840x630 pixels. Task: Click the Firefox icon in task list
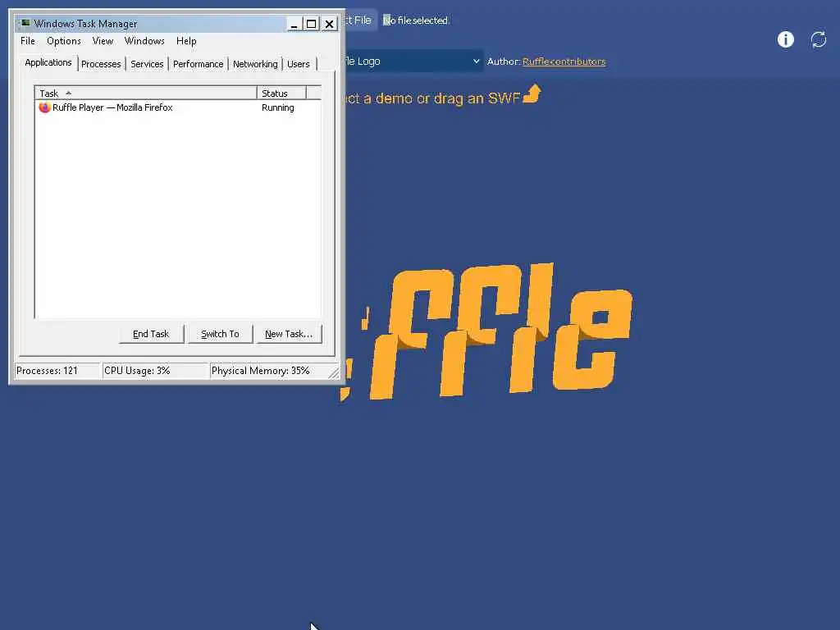[44, 107]
